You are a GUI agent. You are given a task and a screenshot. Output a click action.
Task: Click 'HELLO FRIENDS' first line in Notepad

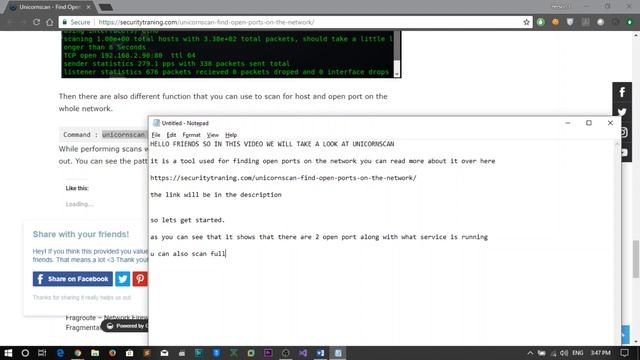pos(272,144)
